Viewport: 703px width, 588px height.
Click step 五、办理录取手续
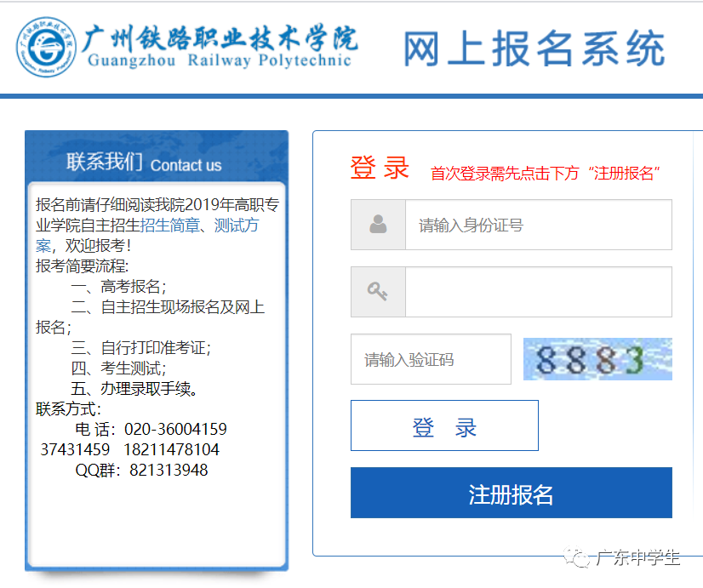click(x=134, y=389)
